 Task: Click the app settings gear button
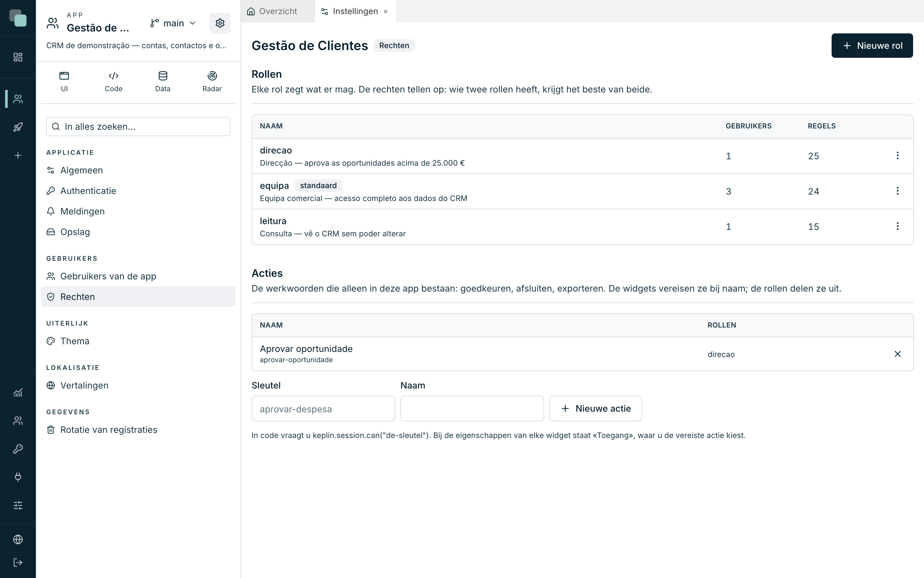(x=220, y=23)
